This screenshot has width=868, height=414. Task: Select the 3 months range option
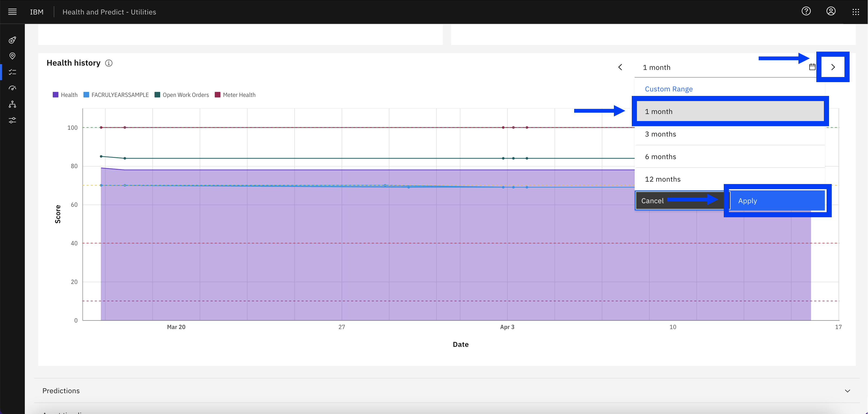pyautogui.click(x=730, y=134)
